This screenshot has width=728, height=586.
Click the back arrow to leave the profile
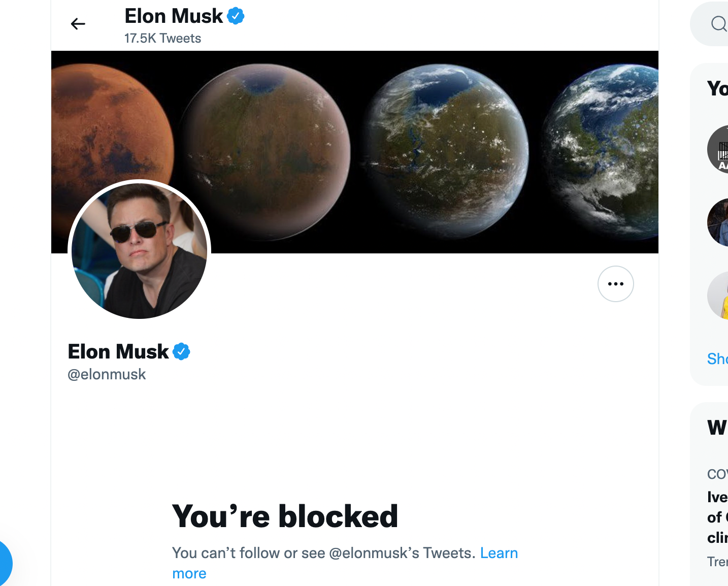point(78,23)
